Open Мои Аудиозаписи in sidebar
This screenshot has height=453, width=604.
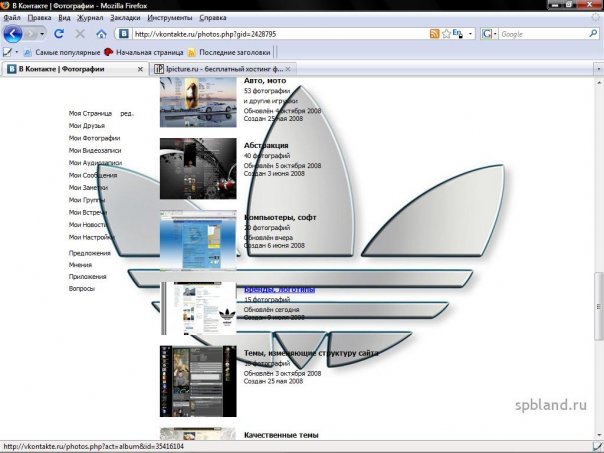point(95,163)
